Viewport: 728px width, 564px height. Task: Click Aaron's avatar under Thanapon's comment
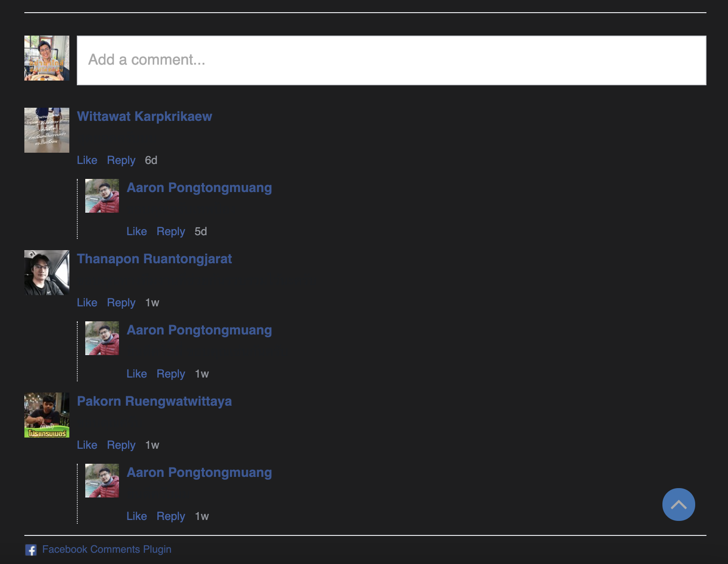102,338
